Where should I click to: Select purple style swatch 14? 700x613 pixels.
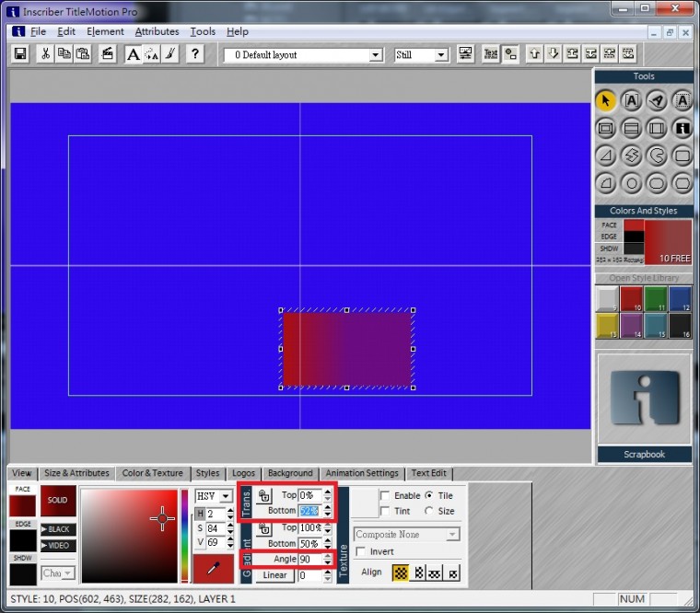coord(631,325)
